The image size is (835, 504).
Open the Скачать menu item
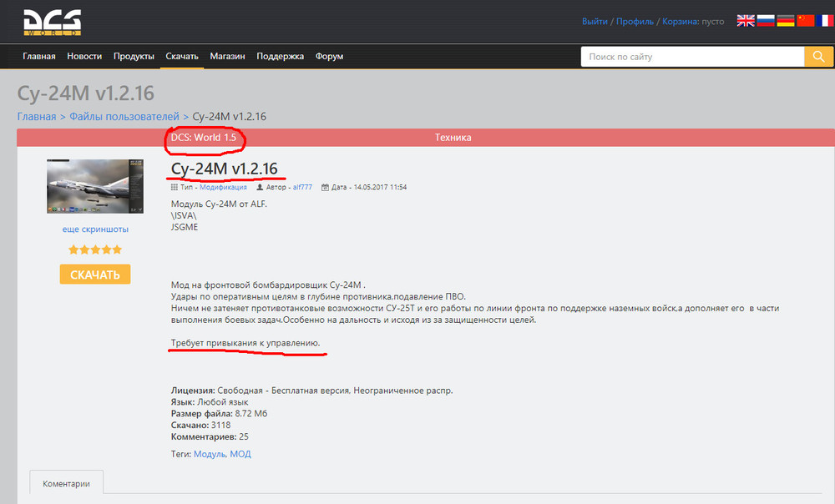point(181,56)
